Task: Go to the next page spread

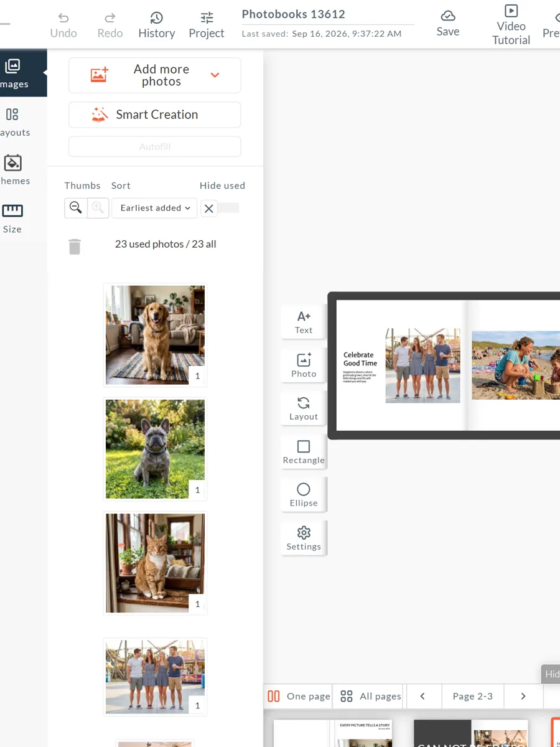Action: pos(523,696)
